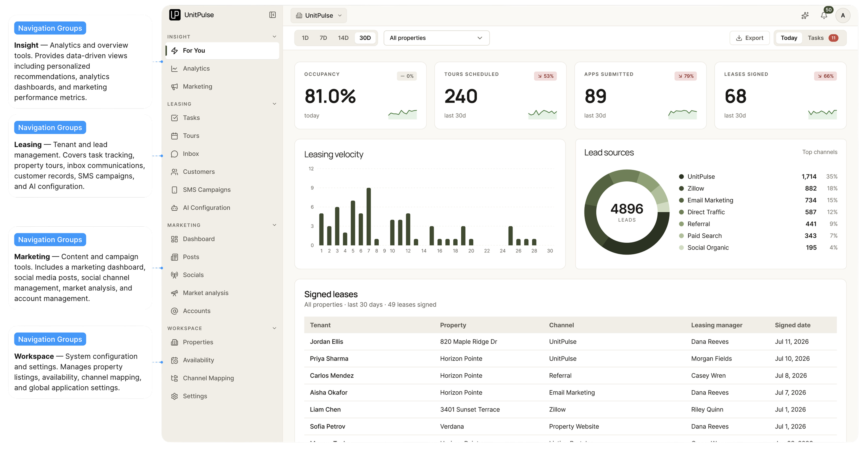
Task: Open Channel Mapping sidebar item
Action: [x=222, y=378]
